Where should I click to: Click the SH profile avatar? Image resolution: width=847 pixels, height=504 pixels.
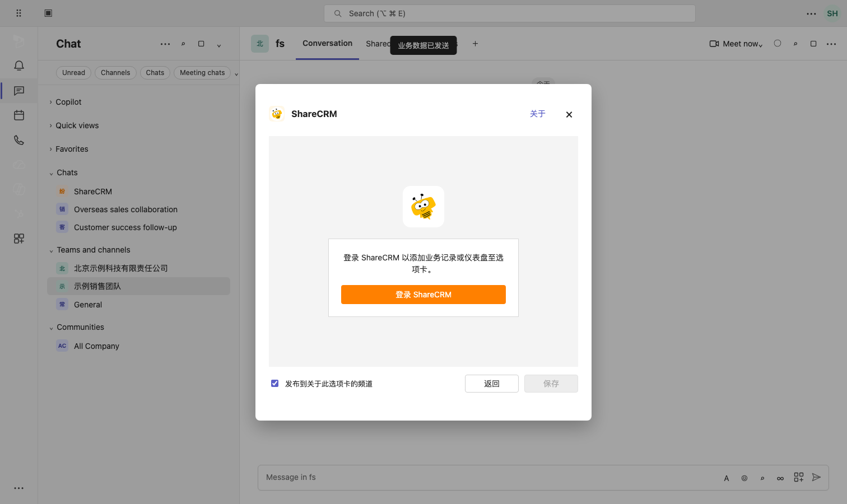[x=832, y=13]
